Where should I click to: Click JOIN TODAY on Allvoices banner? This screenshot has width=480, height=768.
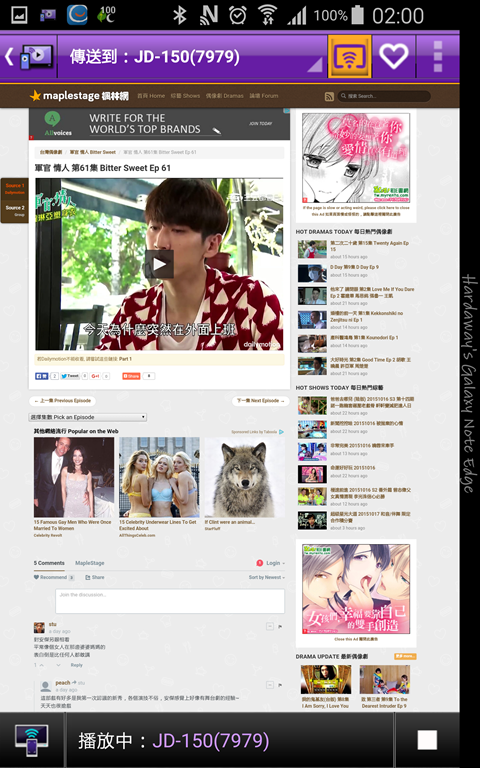[x=260, y=123]
